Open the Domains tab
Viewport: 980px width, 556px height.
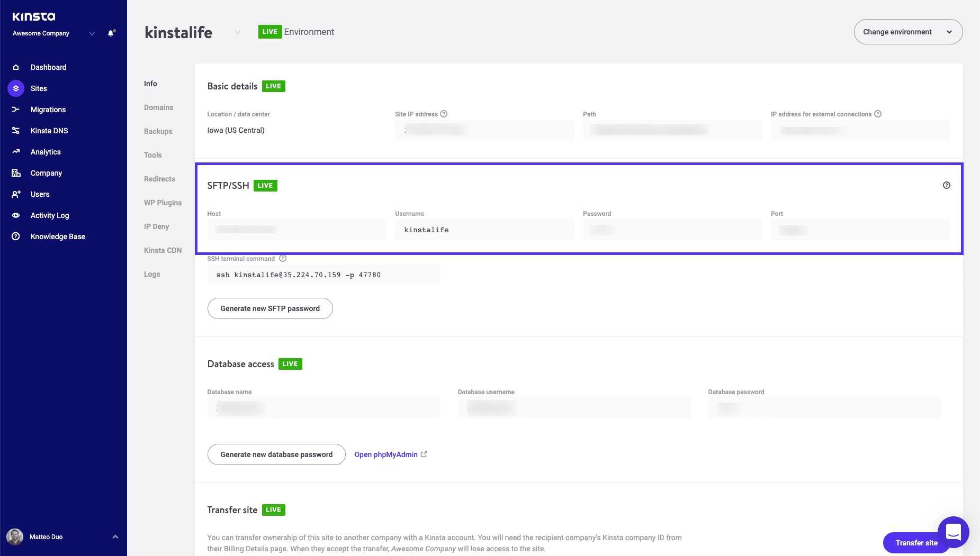click(158, 107)
